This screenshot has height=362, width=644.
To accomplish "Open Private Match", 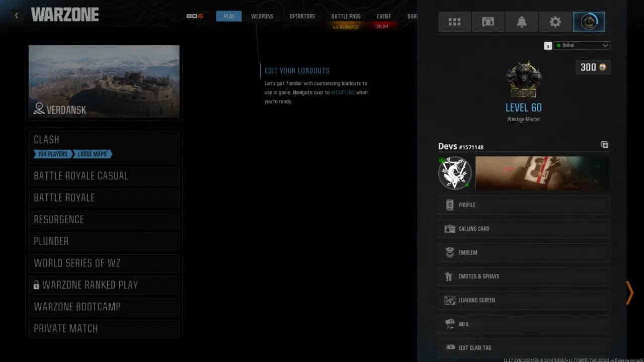I will [104, 328].
